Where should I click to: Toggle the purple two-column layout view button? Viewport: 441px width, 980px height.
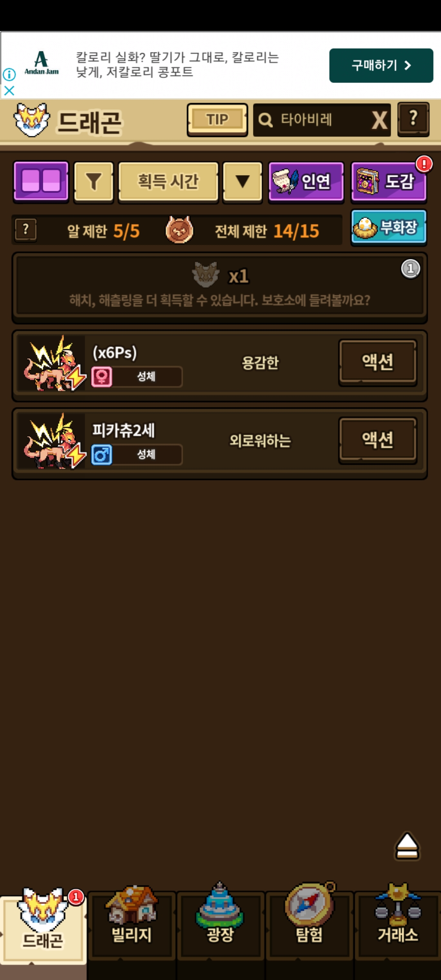click(x=41, y=182)
